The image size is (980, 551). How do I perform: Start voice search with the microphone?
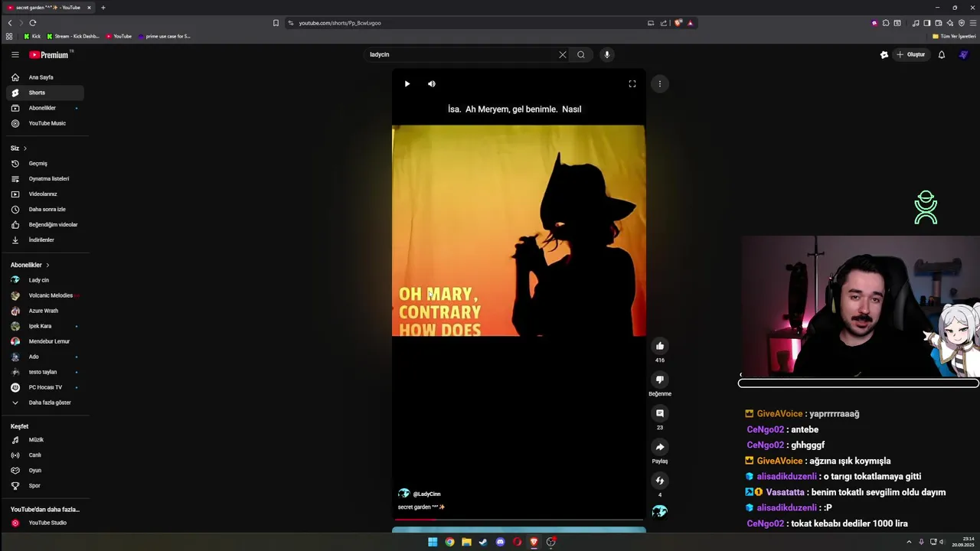click(606, 54)
